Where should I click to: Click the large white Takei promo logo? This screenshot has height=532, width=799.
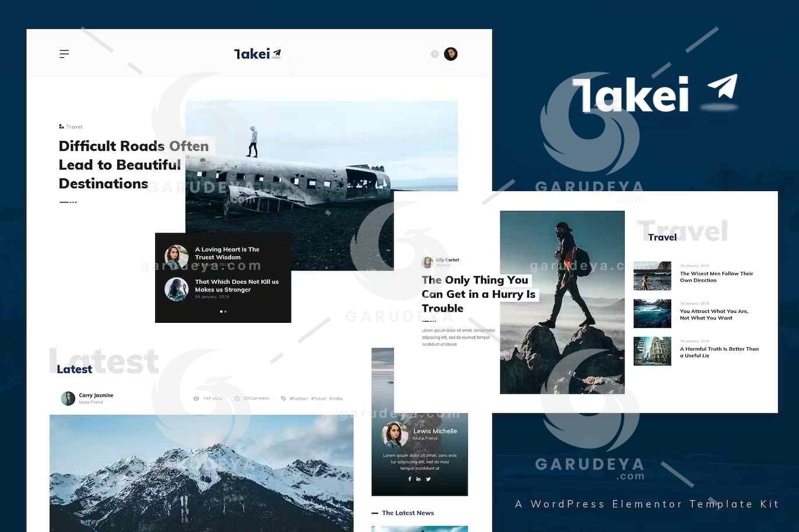tap(655, 93)
